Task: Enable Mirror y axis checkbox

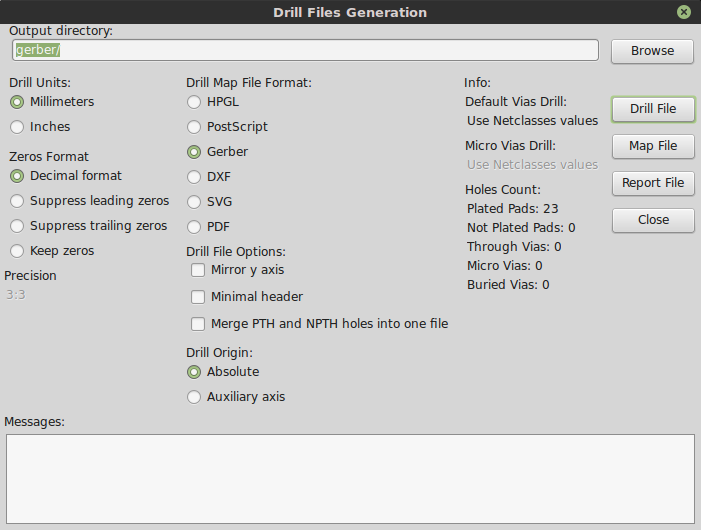Action: pyautogui.click(x=198, y=270)
